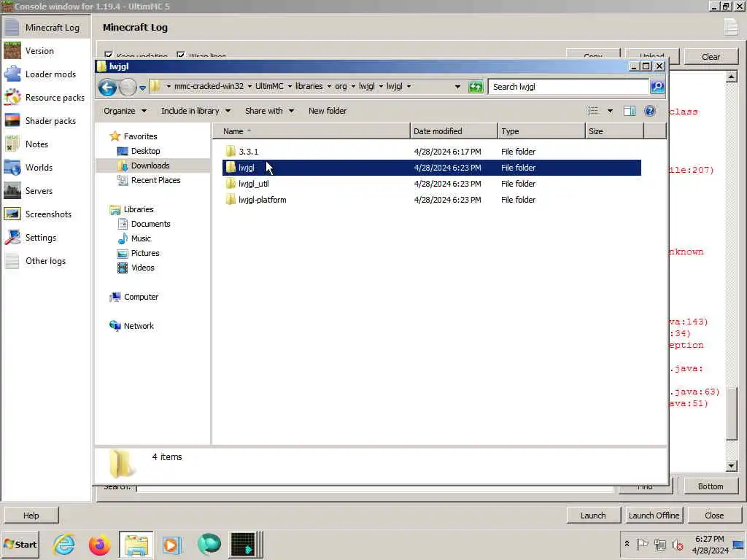Select Libraries in navigation pane
Viewport: 747px width, 560px height.
point(138,209)
